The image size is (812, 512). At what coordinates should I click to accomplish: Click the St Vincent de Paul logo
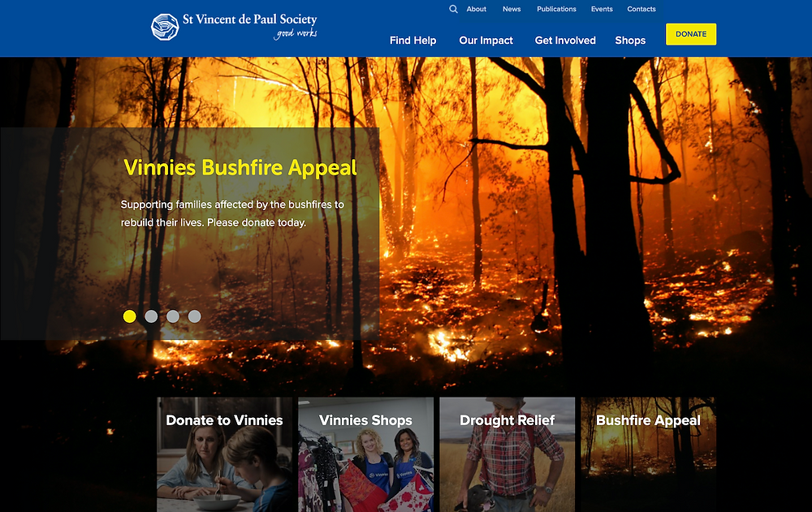coord(234,27)
